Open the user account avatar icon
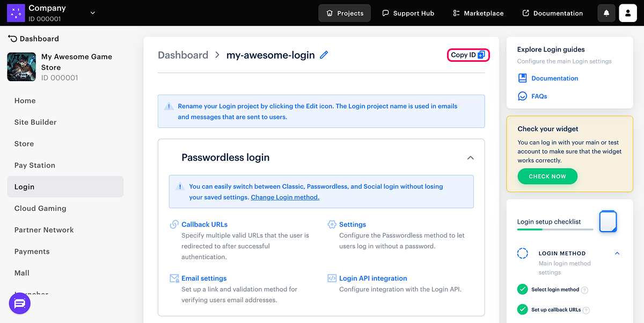The height and width of the screenshot is (323, 644). (628, 13)
